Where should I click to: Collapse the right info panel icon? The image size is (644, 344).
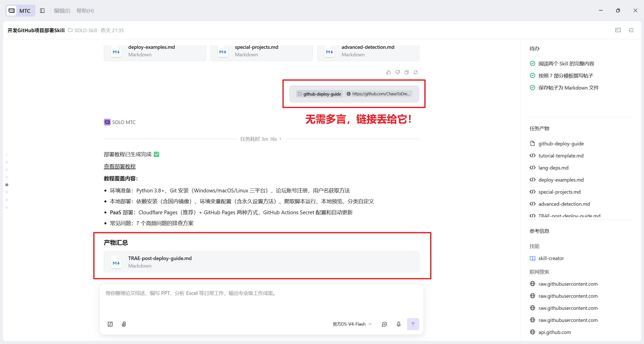631,30
